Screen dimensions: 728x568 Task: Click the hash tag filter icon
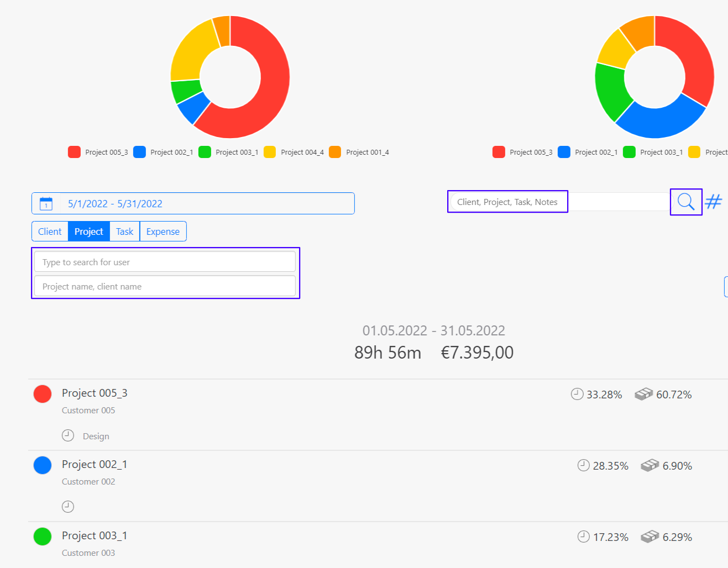(714, 202)
